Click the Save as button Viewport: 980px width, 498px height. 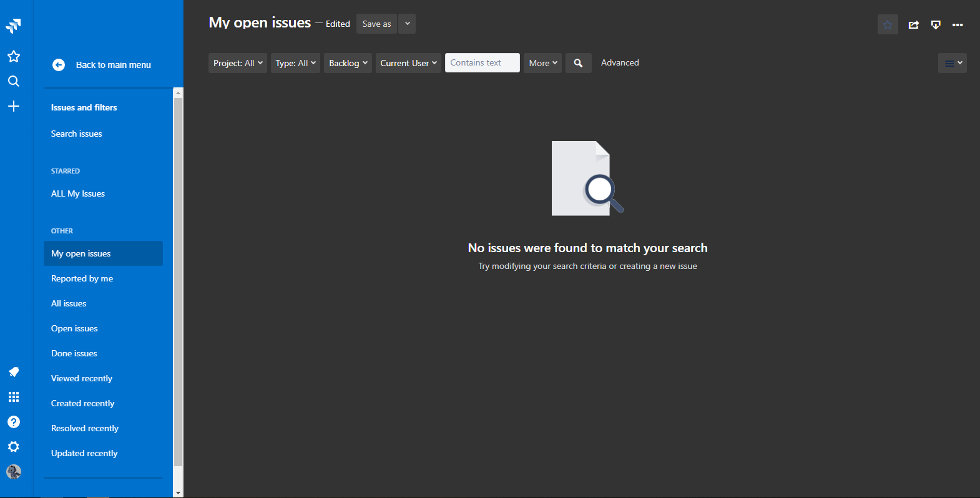[376, 24]
